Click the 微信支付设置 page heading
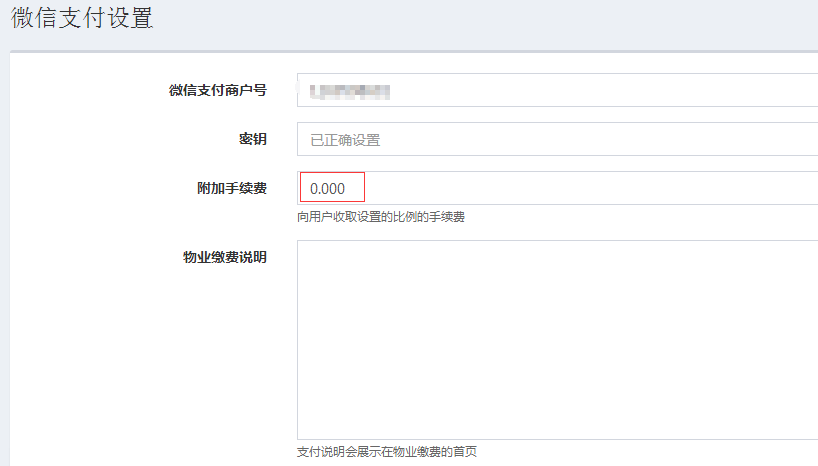The height and width of the screenshot is (466, 818). (x=82, y=17)
